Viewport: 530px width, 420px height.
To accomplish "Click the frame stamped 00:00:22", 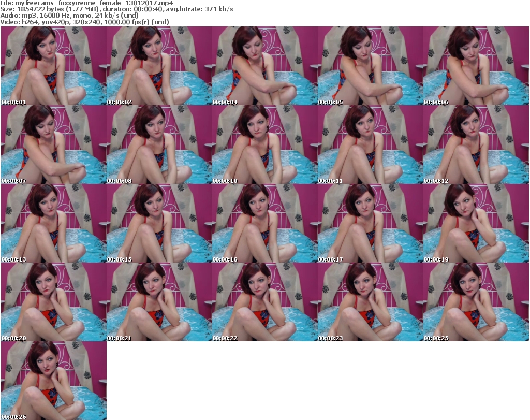I will coord(264,302).
